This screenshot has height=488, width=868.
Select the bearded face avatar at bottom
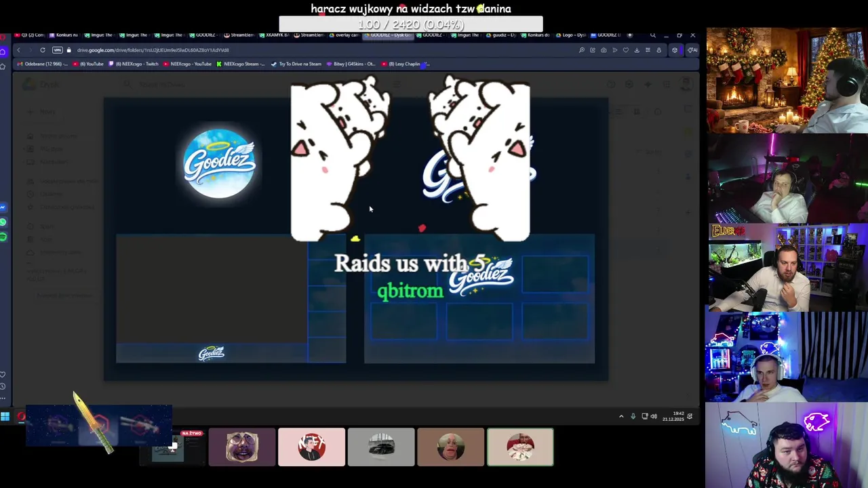[242, 447]
